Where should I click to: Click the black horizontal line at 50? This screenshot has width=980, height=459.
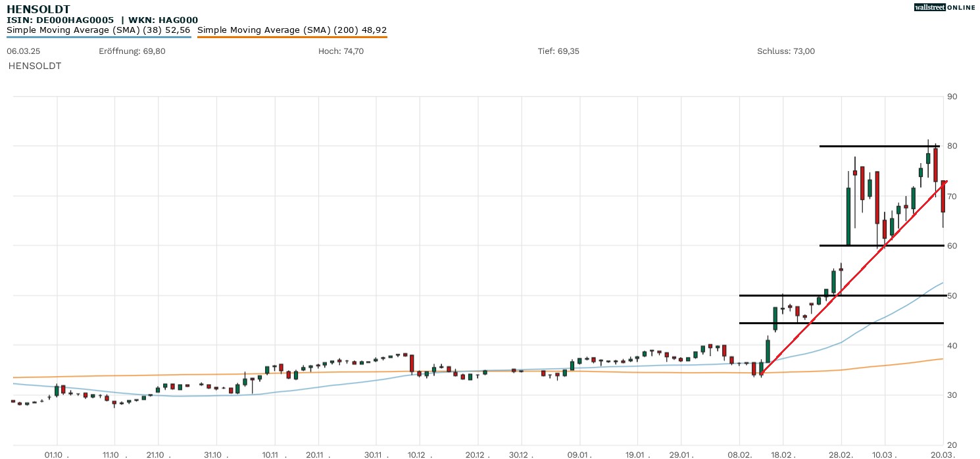(843, 295)
